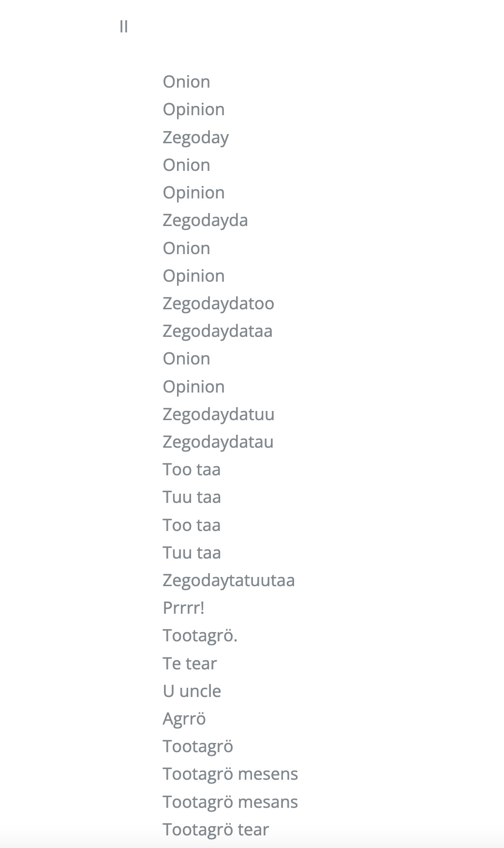504x848 pixels.
Task: Click the exclamation line "Prrrr!"
Action: point(183,608)
